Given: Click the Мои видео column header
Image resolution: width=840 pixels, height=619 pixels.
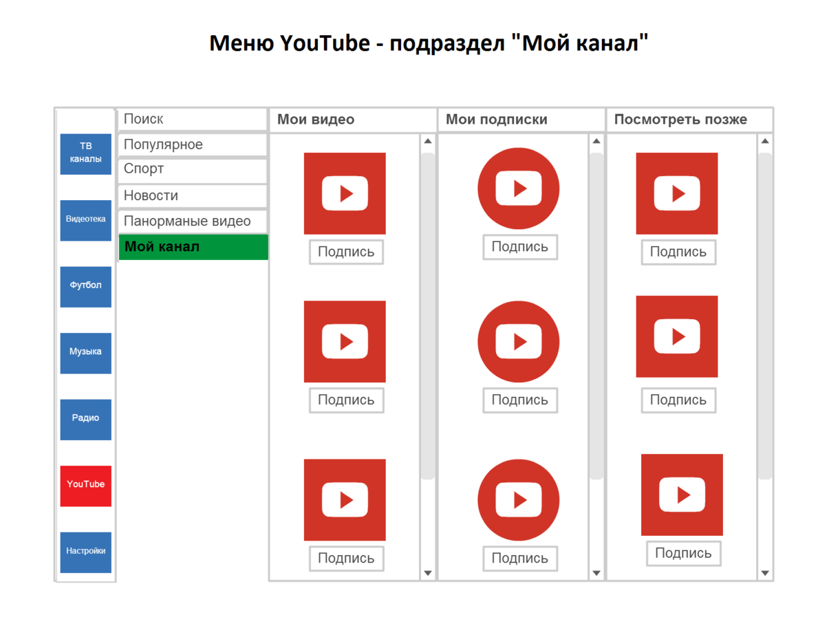Looking at the screenshot, I should 353,120.
